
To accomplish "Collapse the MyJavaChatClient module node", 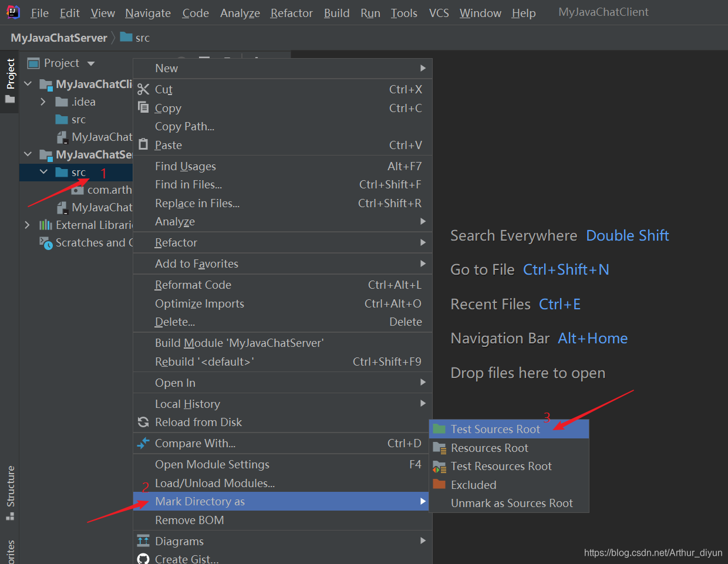I will point(28,84).
